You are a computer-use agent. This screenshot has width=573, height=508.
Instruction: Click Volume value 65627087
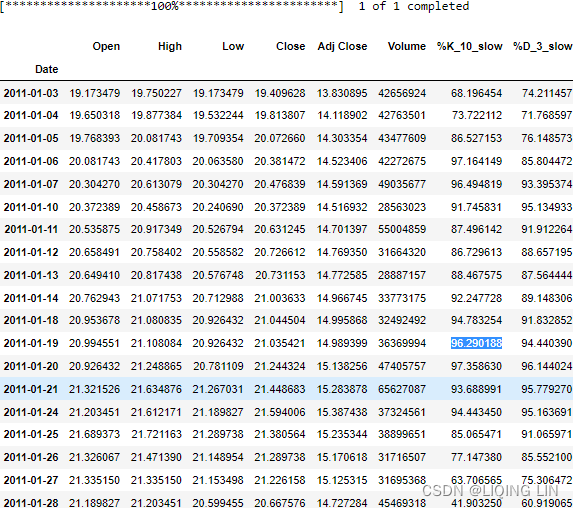point(402,389)
